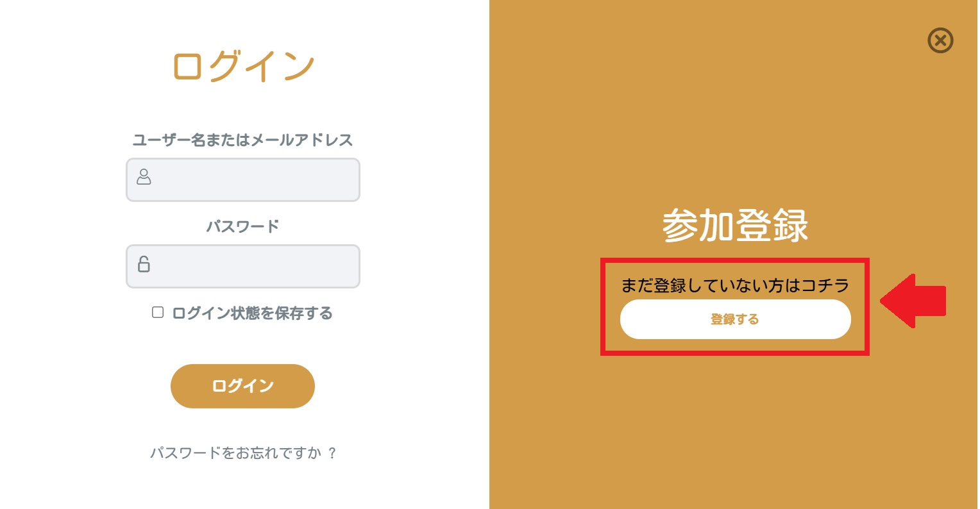Click the ログイン状態を保存する label text
980x509 pixels.
click(252, 313)
